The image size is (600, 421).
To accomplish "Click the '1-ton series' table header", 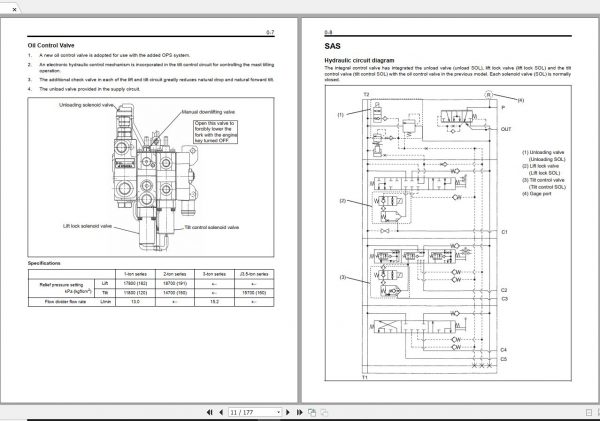I will 135,274.
